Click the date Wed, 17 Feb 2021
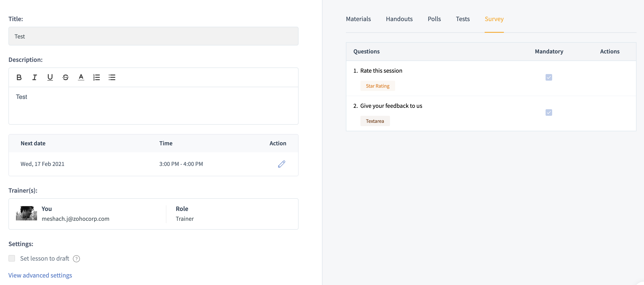The height and width of the screenshot is (285, 644). coord(42,164)
